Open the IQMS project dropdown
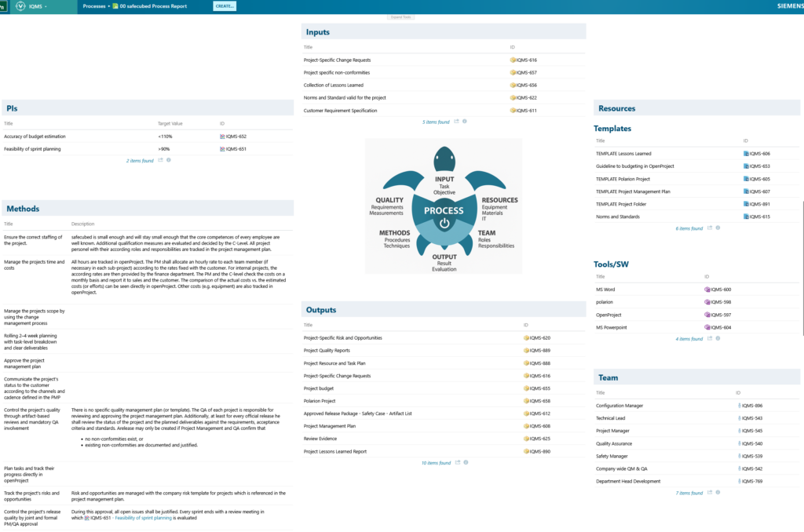The height and width of the screenshot is (532, 804). (x=38, y=6)
